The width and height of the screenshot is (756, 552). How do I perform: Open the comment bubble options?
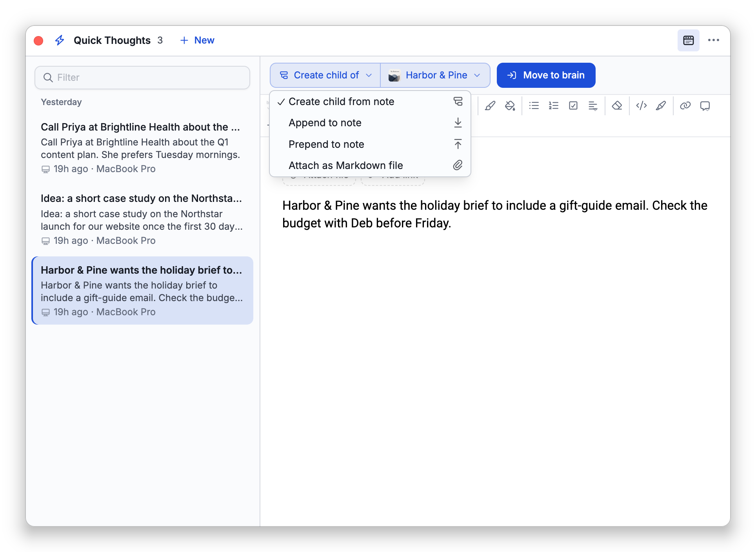(x=705, y=106)
